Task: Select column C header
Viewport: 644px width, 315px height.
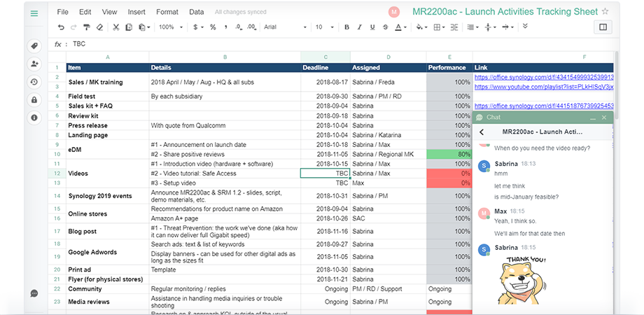Action: pyautogui.click(x=325, y=57)
